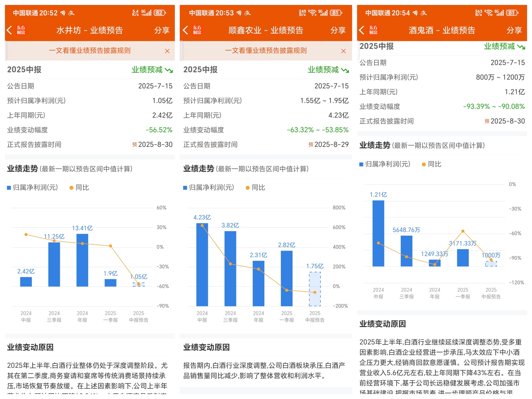Tap 业绩走势 heading on 水井坊 page

22,169
